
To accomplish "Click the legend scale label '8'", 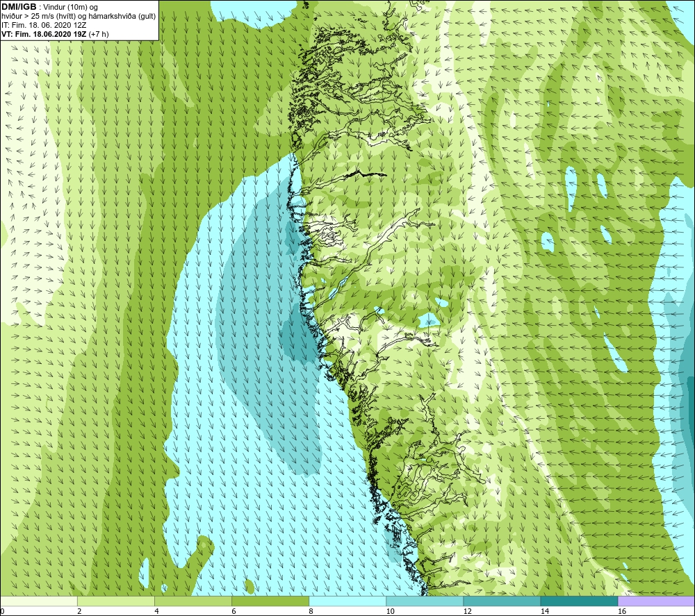I will [x=311, y=612].
